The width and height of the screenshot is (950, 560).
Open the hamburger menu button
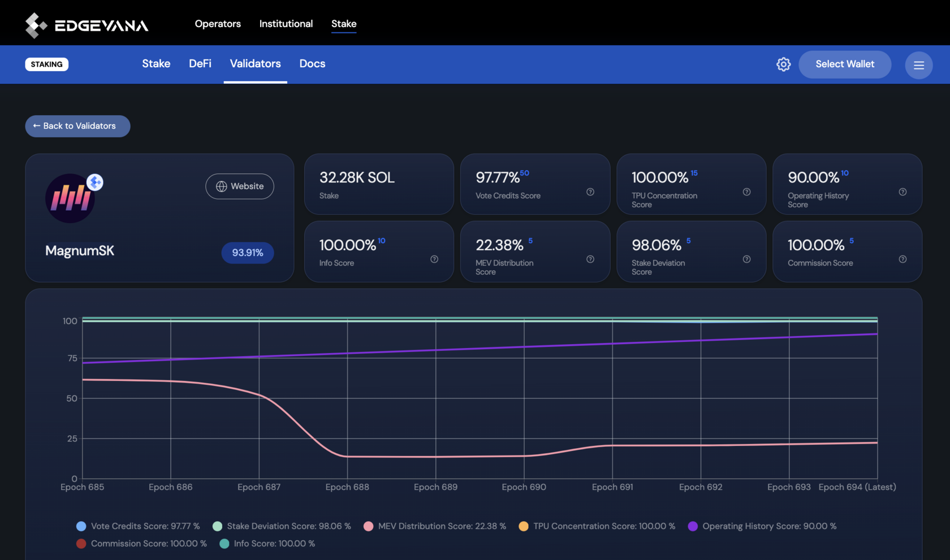[x=918, y=65]
